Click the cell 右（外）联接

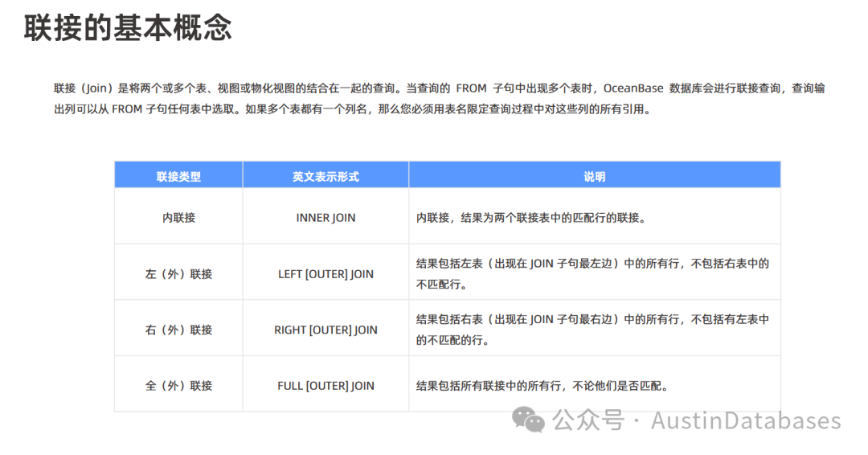point(178,330)
